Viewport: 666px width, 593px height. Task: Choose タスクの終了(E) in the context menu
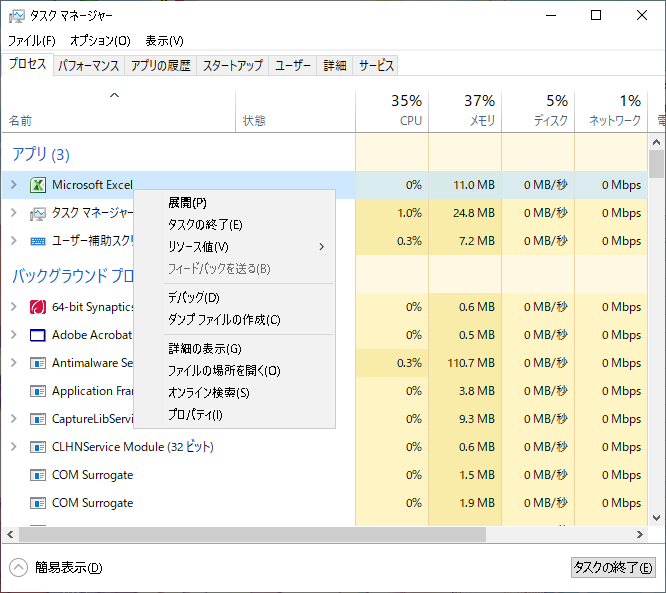[x=234, y=225]
